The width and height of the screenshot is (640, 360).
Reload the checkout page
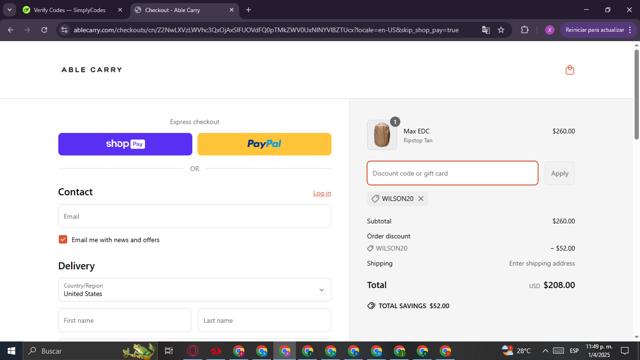click(x=44, y=30)
